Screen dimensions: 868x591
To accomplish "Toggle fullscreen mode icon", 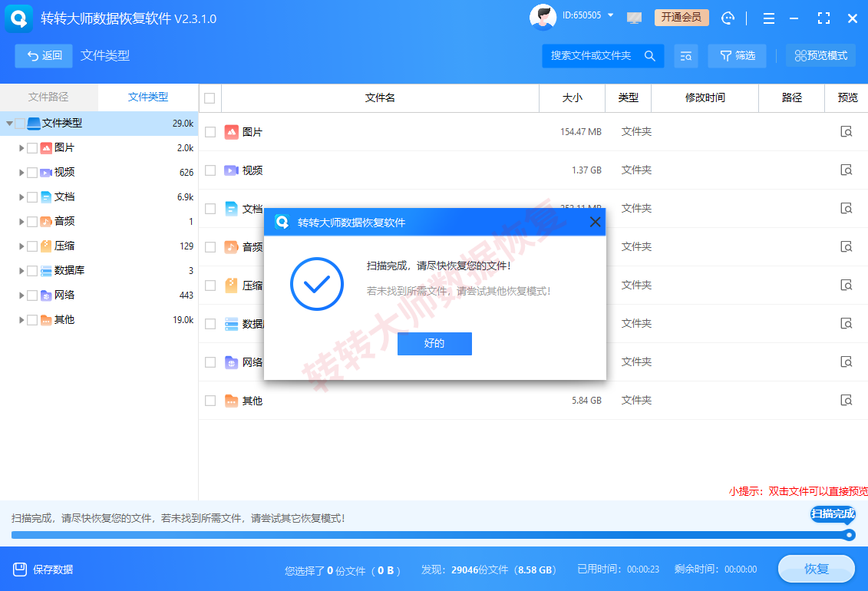I will (823, 18).
